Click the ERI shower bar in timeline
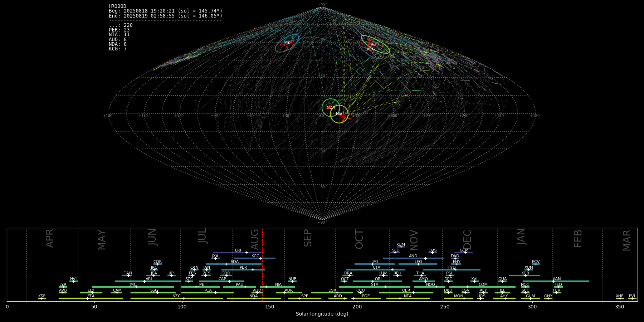The width and height of the screenshot is (644, 322). tap(237, 253)
